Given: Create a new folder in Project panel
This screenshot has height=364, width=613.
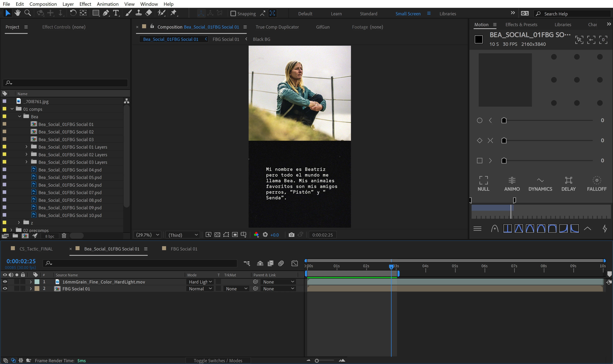Looking at the screenshot, I should (15, 236).
